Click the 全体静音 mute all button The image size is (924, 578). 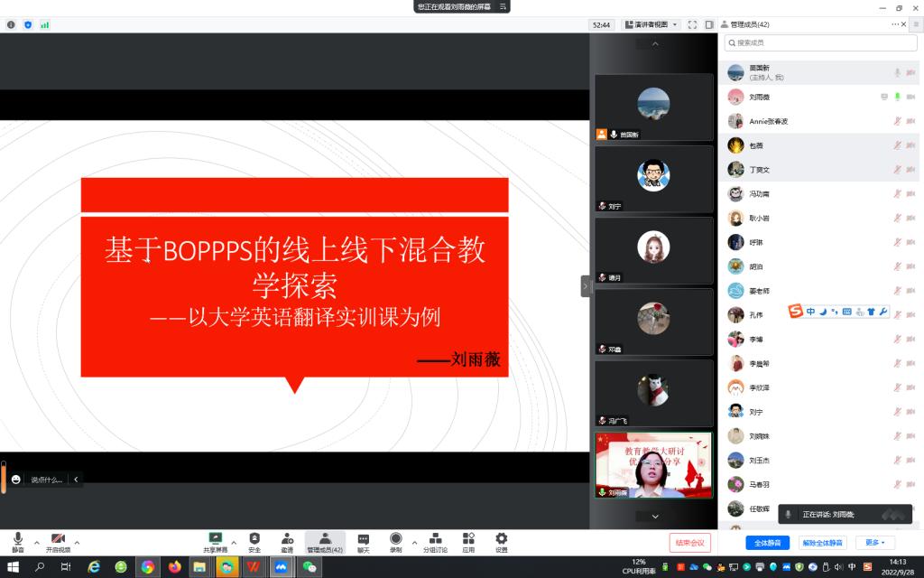(x=768, y=543)
